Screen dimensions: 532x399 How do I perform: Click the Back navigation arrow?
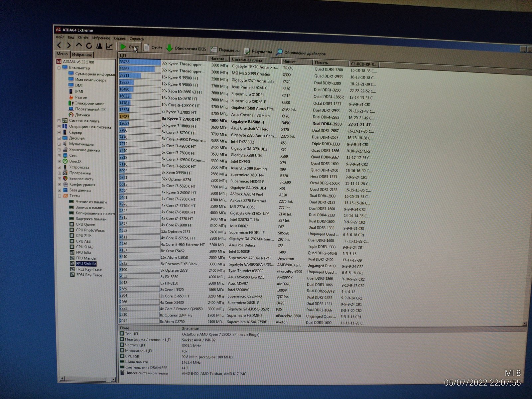(x=59, y=46)
